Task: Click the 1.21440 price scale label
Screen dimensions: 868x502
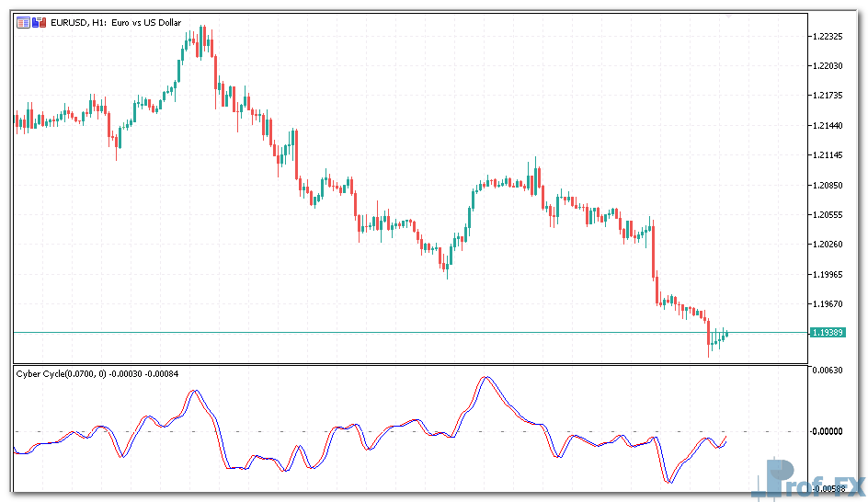Action: (829, 126)
